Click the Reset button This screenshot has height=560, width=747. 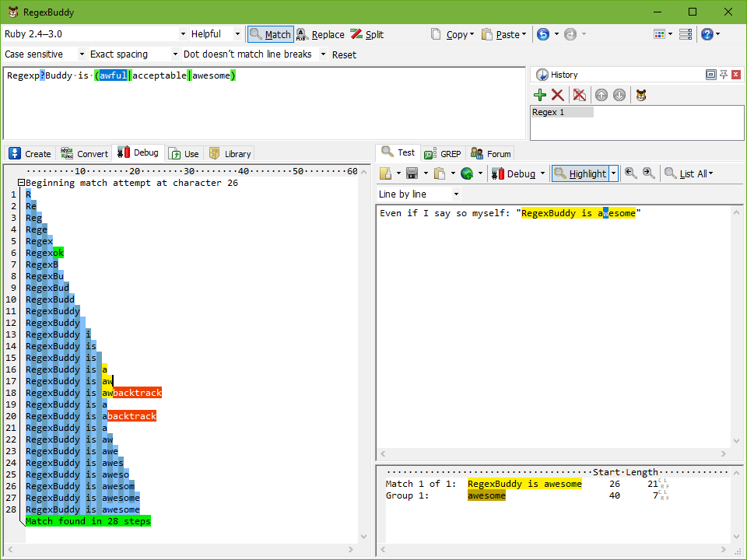[x=344, y=54]
